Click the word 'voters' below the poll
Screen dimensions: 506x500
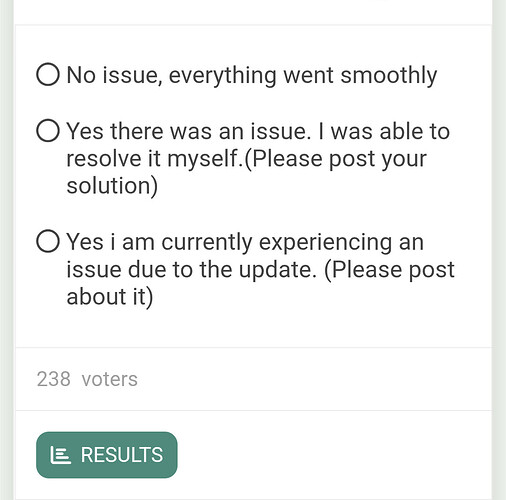click(x=110, y=379)
